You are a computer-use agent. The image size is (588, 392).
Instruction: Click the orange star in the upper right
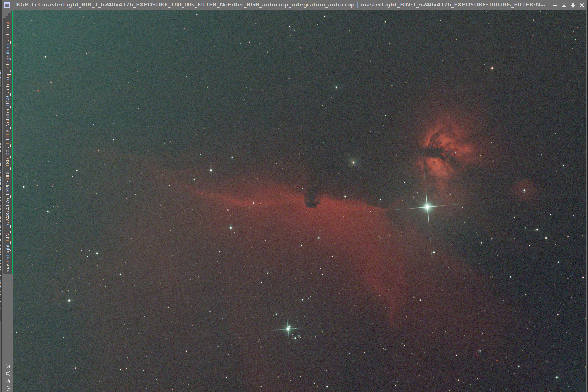tap(492, 68)
